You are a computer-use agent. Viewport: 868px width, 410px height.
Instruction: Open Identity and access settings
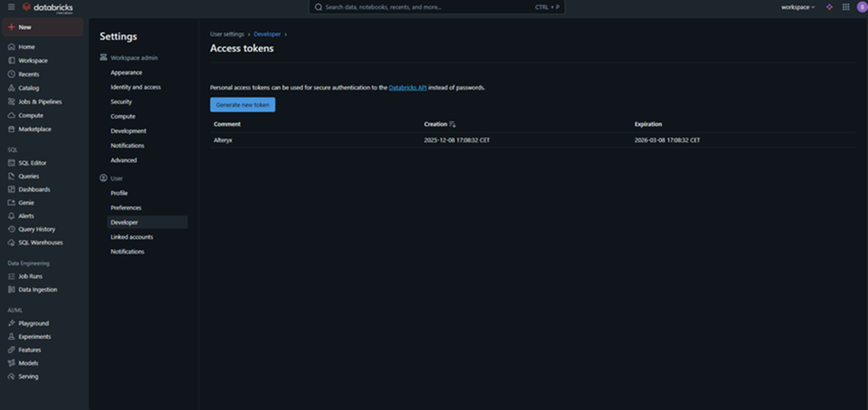pos(136,88)
